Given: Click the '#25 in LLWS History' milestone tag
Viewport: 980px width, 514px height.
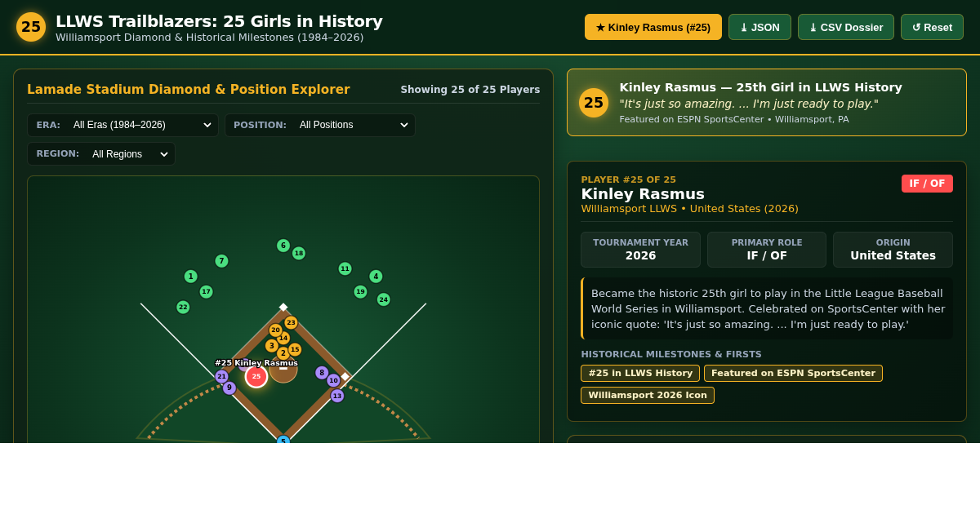Looking at the screenshot, I should click(x=640, y=373).
